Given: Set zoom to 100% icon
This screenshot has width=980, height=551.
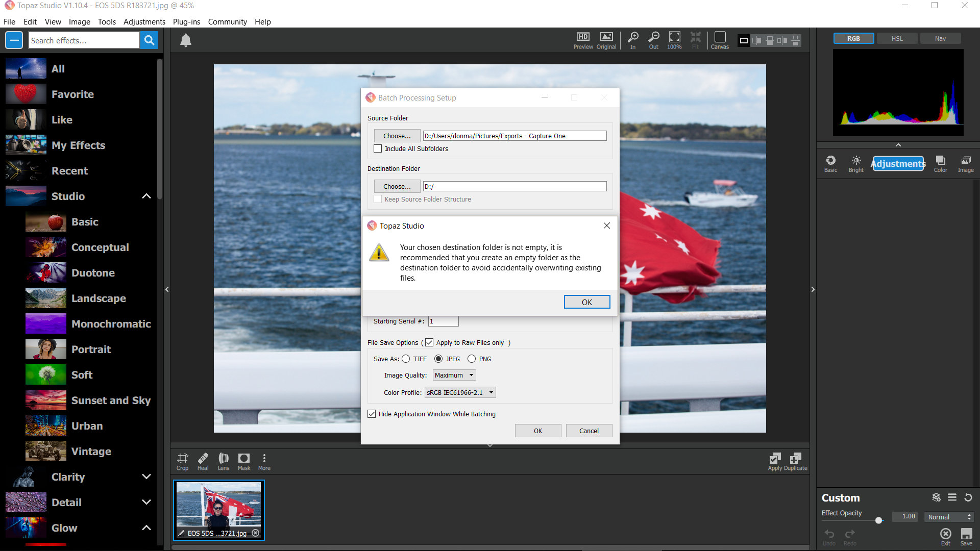Looking at the screenshot, I should pos(674,40).
